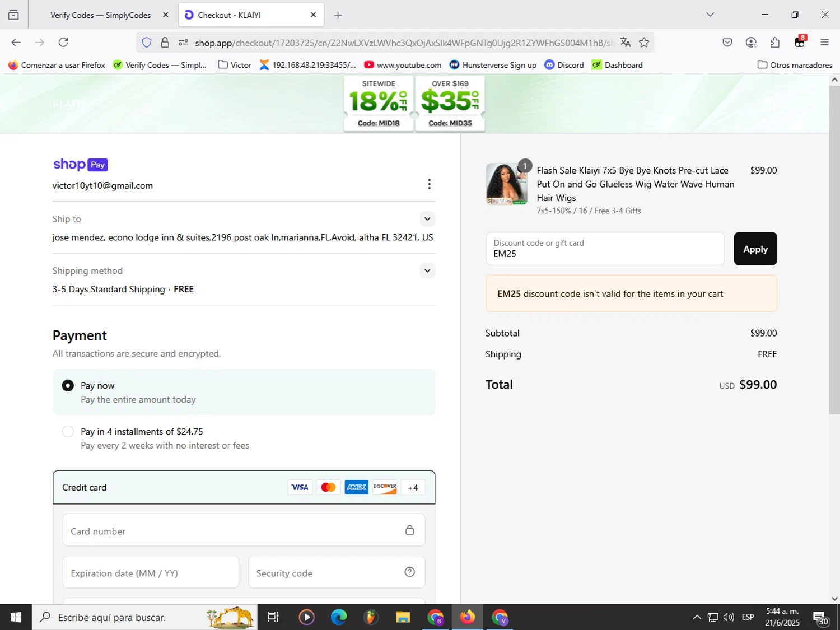Click the site padlock icon
840x630 pixels.
click(x=165, y=43)
